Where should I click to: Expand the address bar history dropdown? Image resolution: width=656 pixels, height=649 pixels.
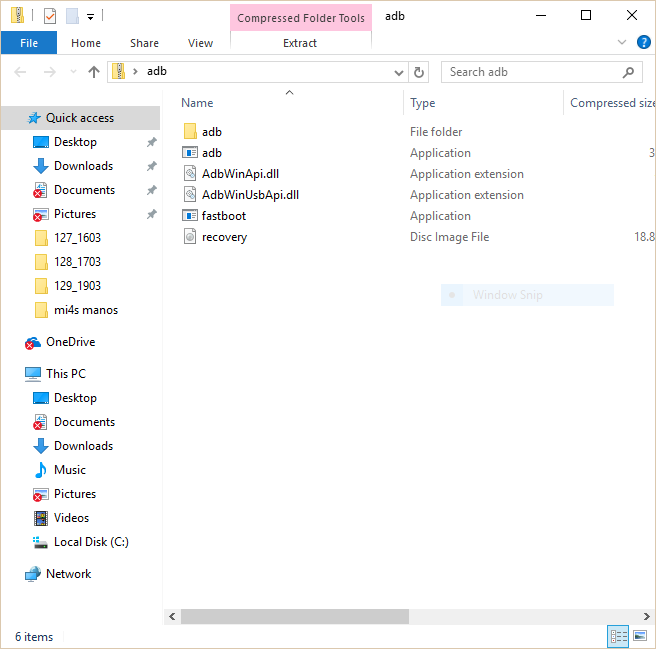398,72
